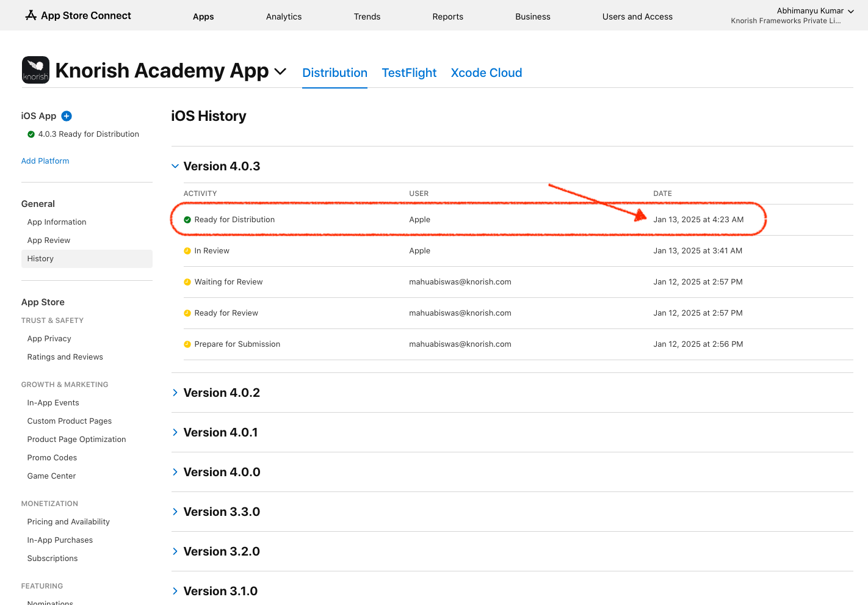The height and width of the screenshot is (605, 868).
Task: Open Ratings and Reviews in sidebar
Action: [65, 357]
